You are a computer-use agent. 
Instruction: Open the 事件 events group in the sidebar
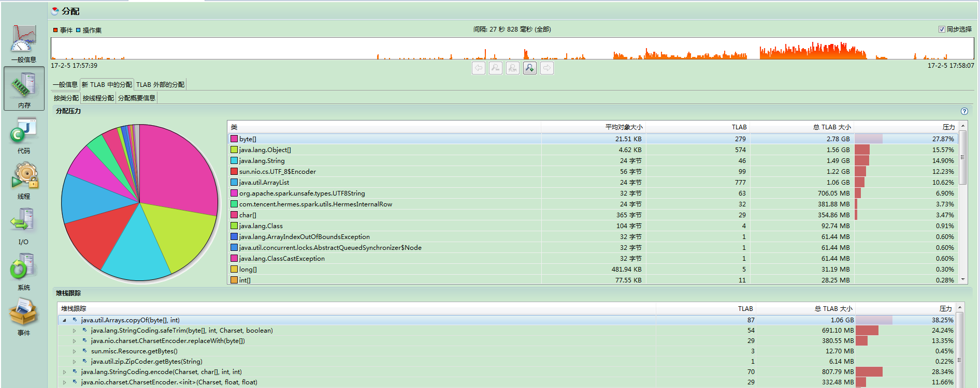pos(23,318)
